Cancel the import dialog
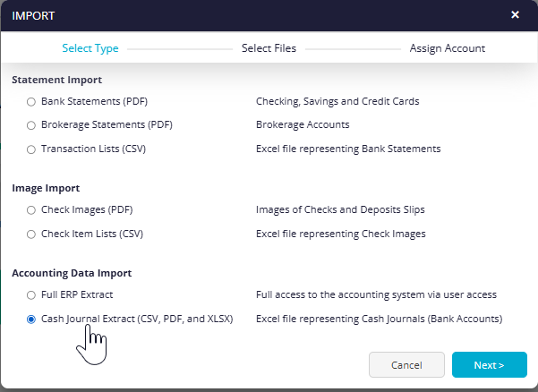 406,365
